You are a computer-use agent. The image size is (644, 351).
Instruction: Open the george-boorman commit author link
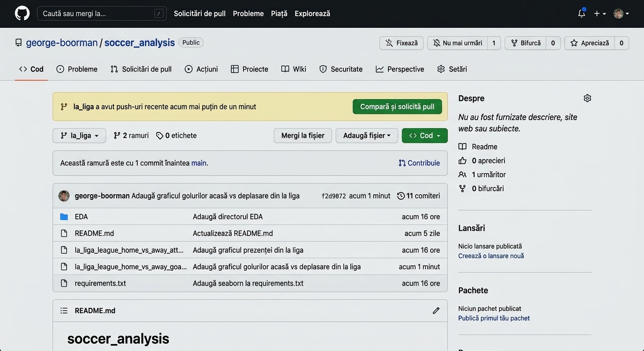tap(102, 196)
